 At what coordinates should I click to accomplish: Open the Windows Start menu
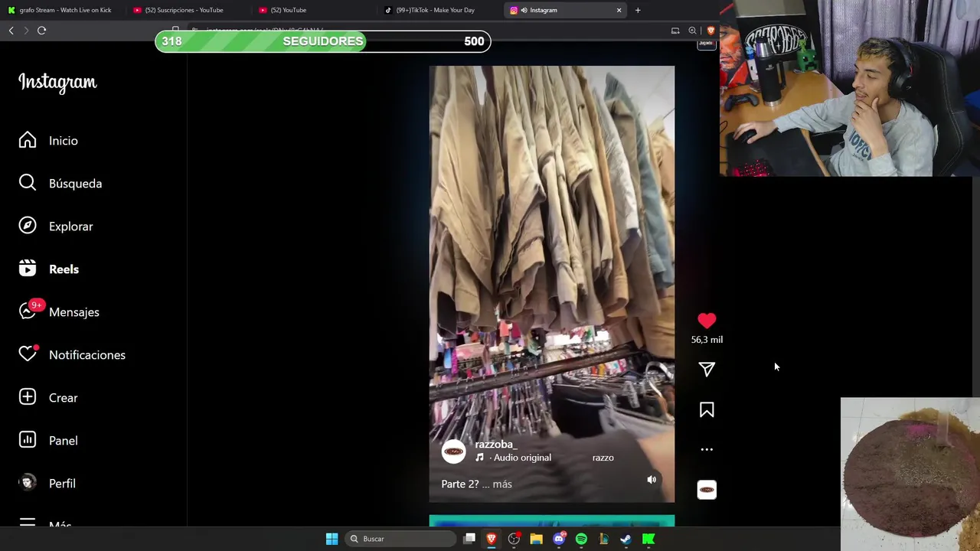[x=332, y=539]
